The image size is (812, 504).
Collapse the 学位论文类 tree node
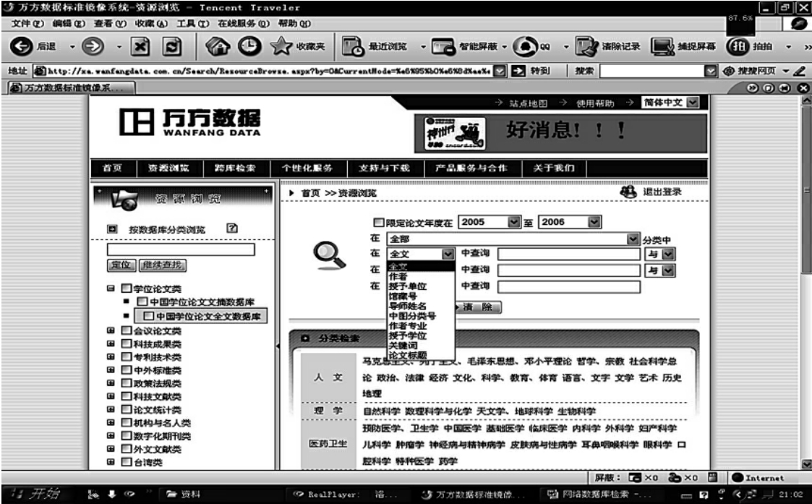pyautogui.click(x=111, y=288)
